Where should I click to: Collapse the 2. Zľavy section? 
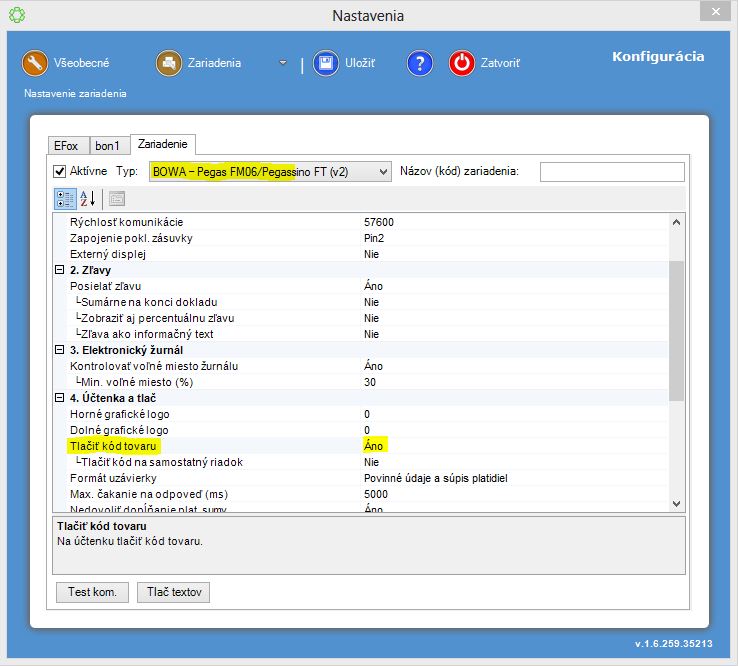[59, 270]
